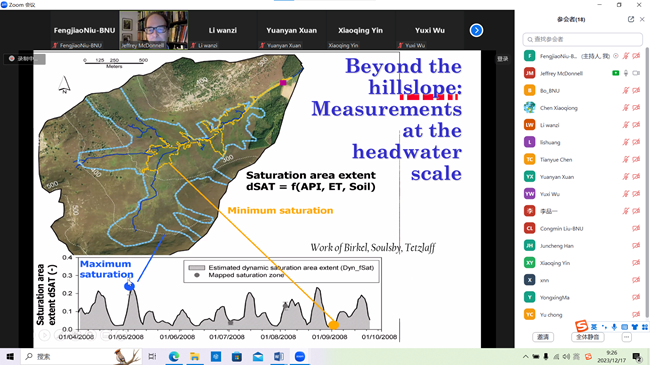Open Zoom app from the taskbar
Viewport: 650px width, 365px height.
(300, 356)
